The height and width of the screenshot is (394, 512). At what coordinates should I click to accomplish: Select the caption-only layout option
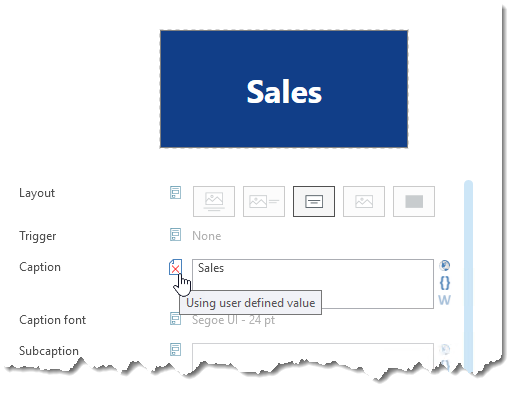click(x=314, y=201)
